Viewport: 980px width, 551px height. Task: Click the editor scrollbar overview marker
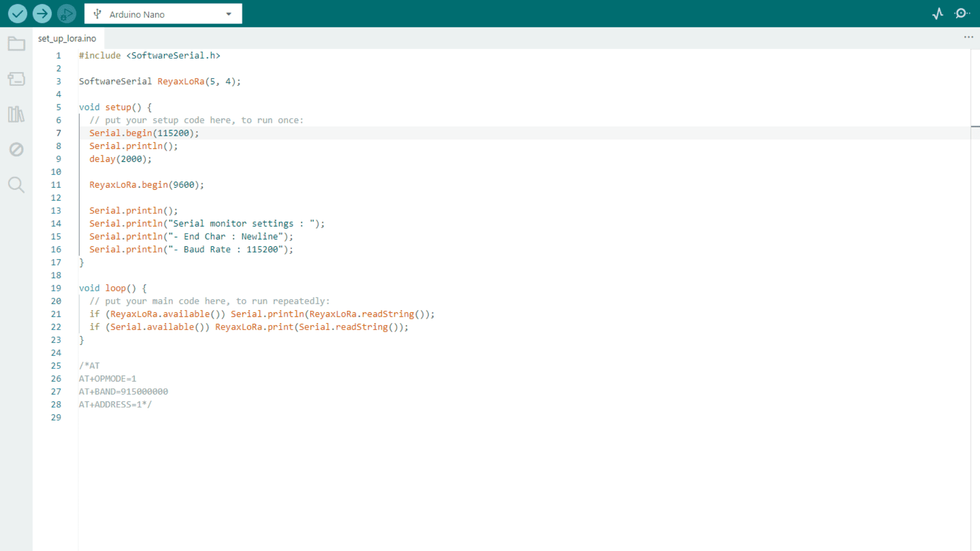click(x=975, y=126)
